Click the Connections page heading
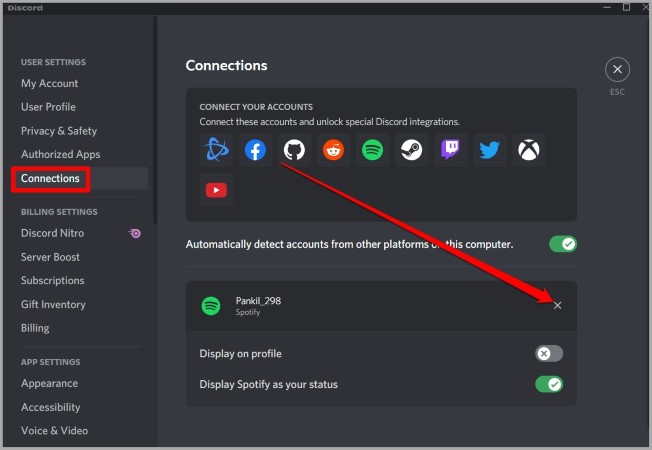 coord(226,66)
